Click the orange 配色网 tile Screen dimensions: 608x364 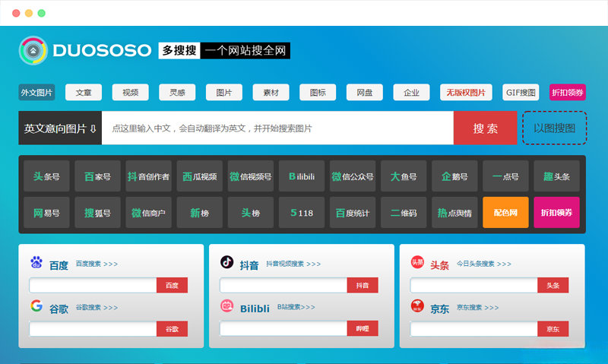pos(505,213)
